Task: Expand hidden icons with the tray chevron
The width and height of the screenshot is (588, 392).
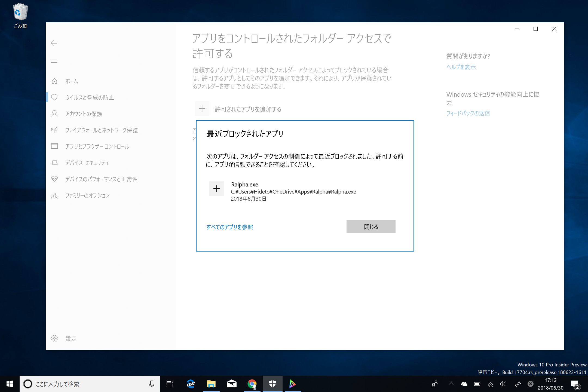Action: tap(451, 384)
